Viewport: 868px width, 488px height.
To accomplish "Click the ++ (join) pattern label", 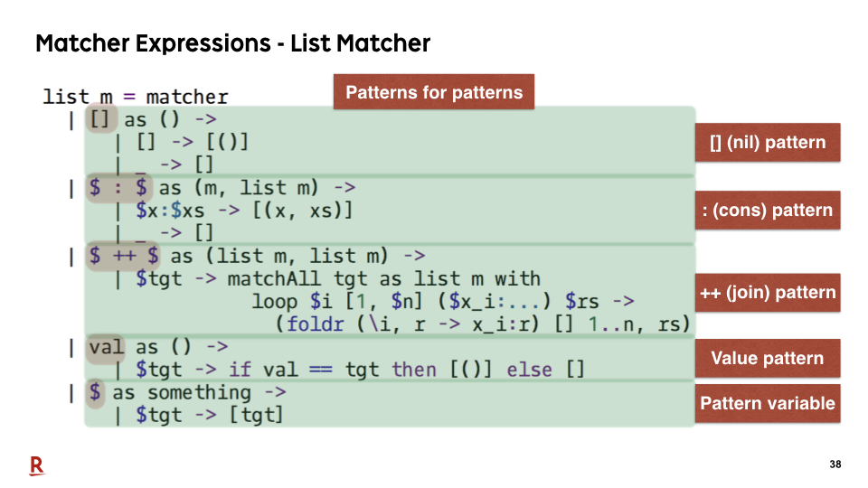I will pyautogui.click(x=768, y=293).
